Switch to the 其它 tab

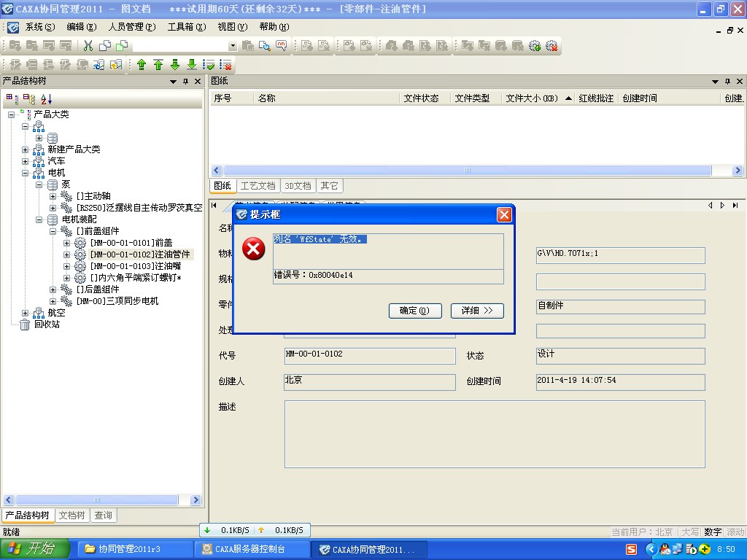click(x=329, y=186)
